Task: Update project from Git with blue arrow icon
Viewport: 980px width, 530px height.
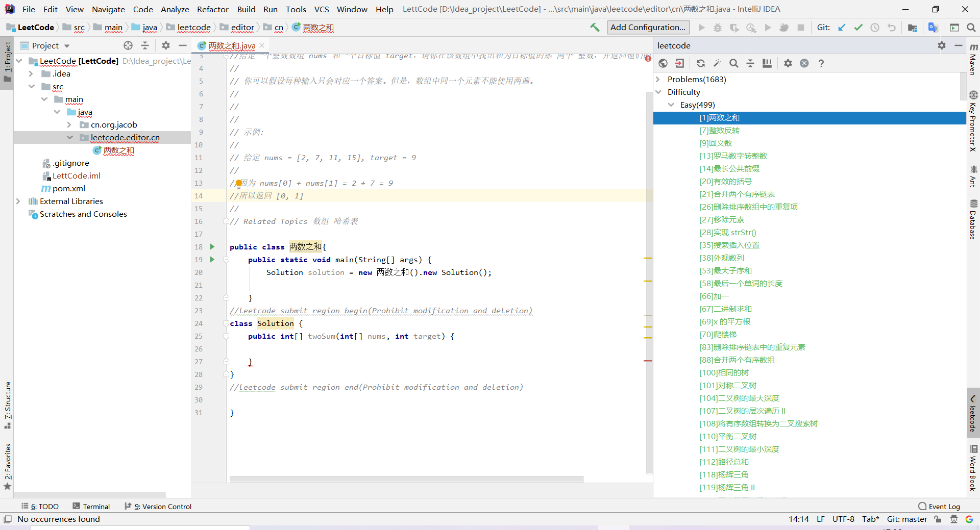Action: pyautogui.click(x=842, y=27)
